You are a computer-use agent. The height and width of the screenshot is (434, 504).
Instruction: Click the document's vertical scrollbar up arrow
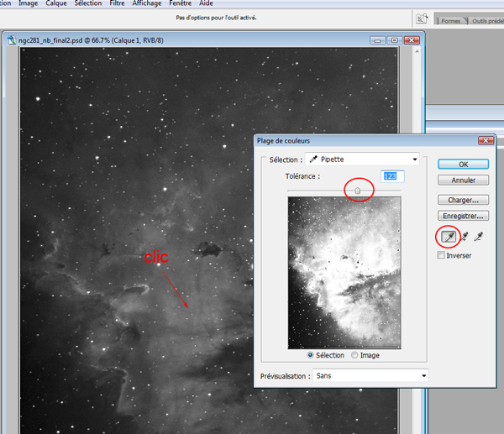coord(417,51)
